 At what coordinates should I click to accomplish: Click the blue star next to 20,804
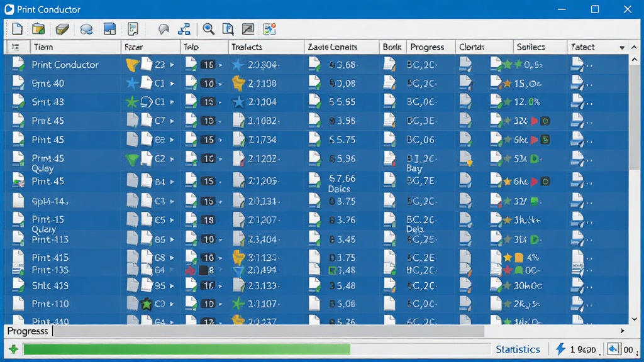pos(238,65)
